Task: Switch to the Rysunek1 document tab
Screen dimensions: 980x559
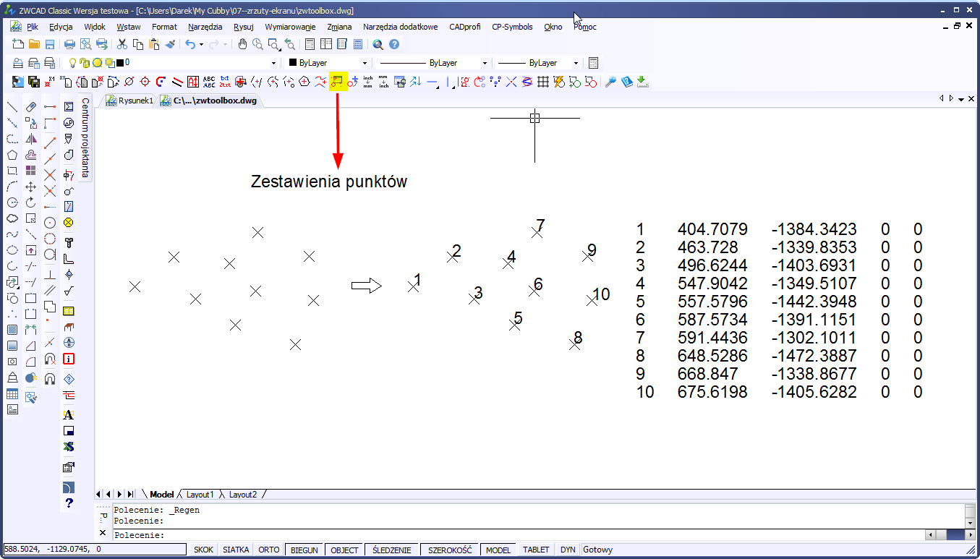Action: pyautogui.click(x=129, y=101)
